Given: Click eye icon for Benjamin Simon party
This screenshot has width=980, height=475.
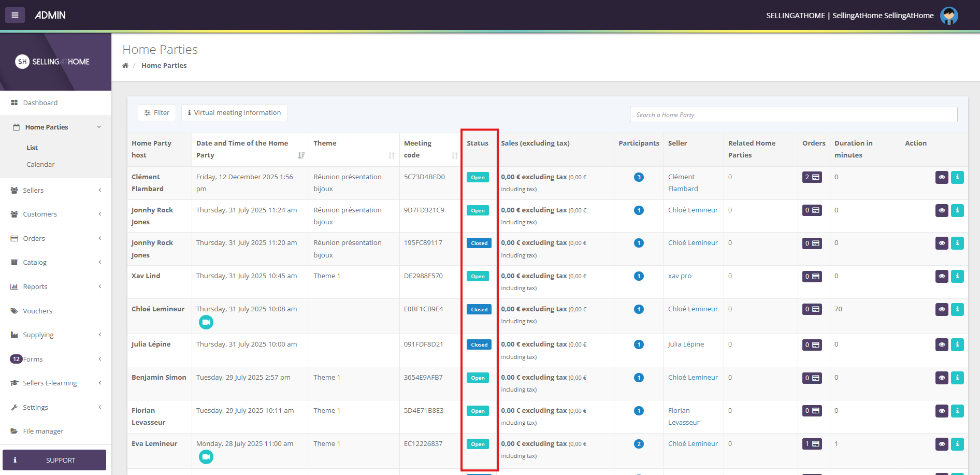Looking at the screenshot, I should pos(942,378).
